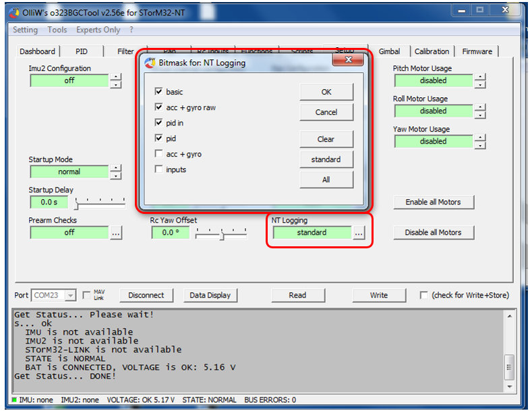The width and height of the screenshot is (532, 413).
Task: Tick the inputs checkbox
Action: pyautogui.click(x=158, y=169)
